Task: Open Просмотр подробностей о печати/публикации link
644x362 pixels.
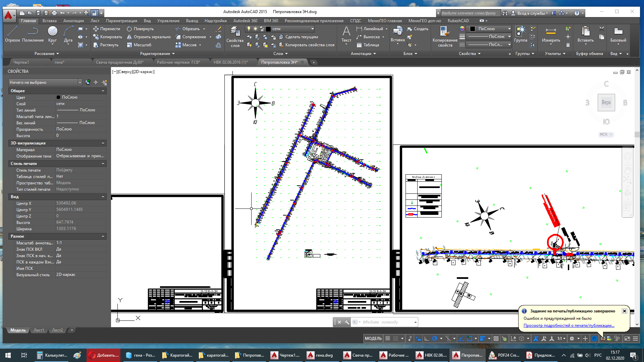Action: (x=569, y=325)
